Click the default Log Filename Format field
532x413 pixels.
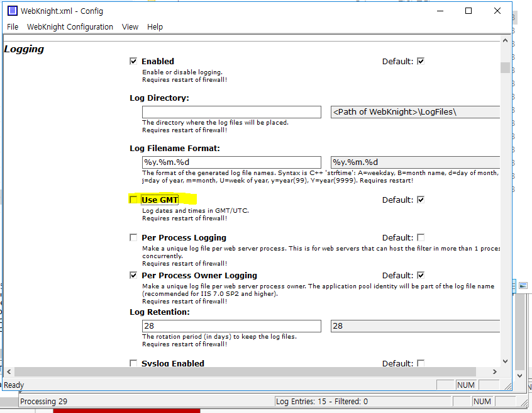point(415,162)
